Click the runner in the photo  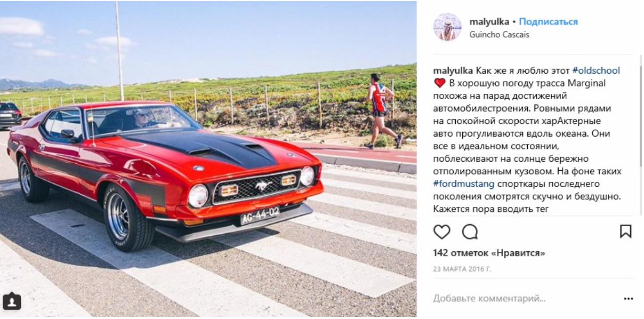tap(383, 111)
